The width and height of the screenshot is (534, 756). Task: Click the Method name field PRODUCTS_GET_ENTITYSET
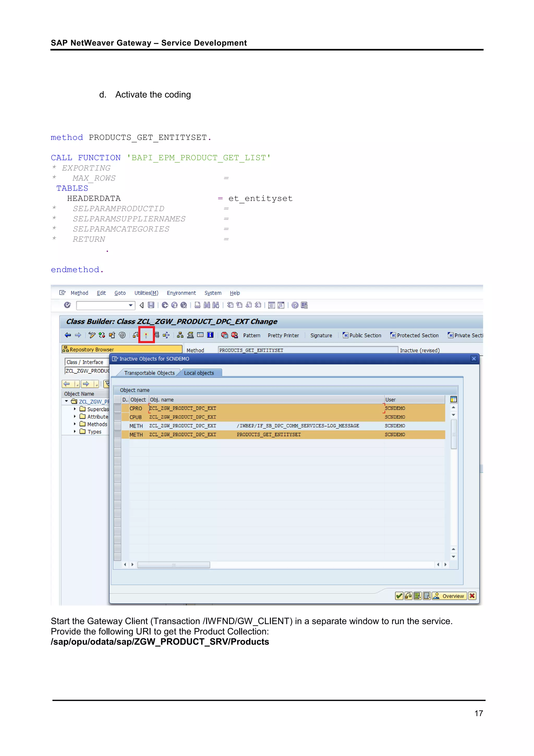tap(308, 350)
